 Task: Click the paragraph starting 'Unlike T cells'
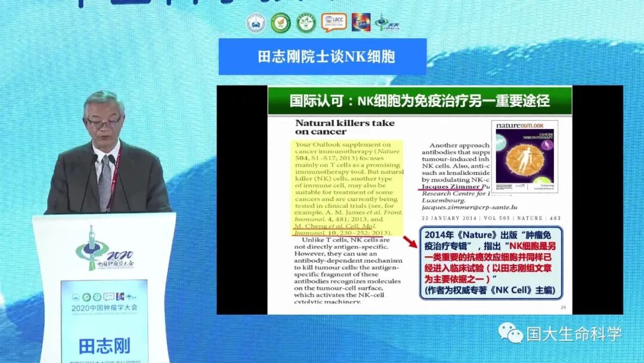pos(348,270)
